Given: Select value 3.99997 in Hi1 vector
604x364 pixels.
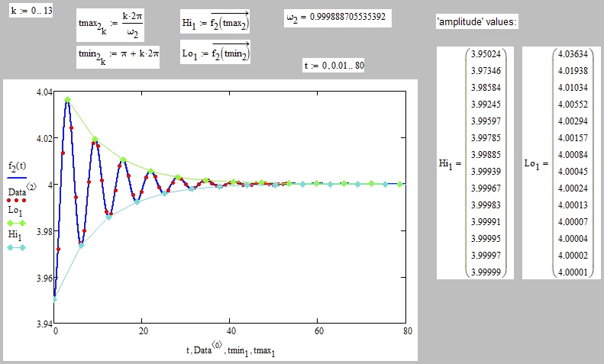Looking at the screenshot, I should tap(486, 256).
